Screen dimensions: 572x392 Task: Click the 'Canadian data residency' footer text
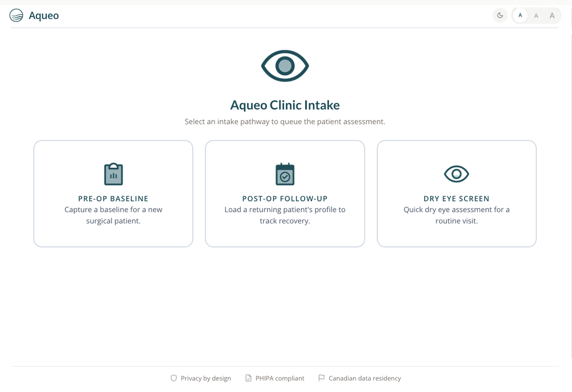pos(365,378)
